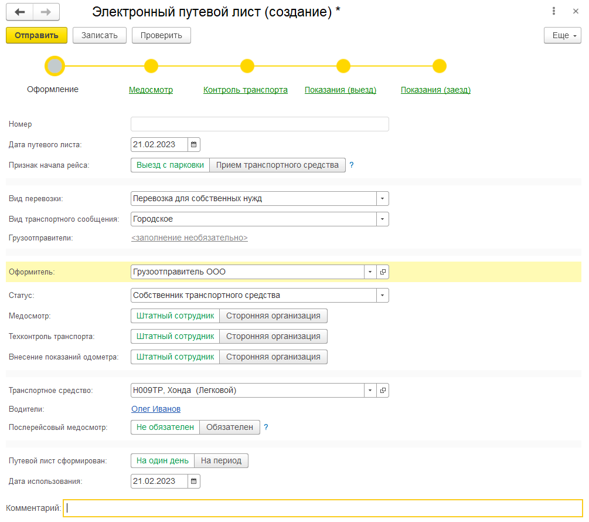Choose Не обязателен for послерейсовый медосмотр
Image resolution: width=589 pixels, height=522 pixels.
(165, 427)
